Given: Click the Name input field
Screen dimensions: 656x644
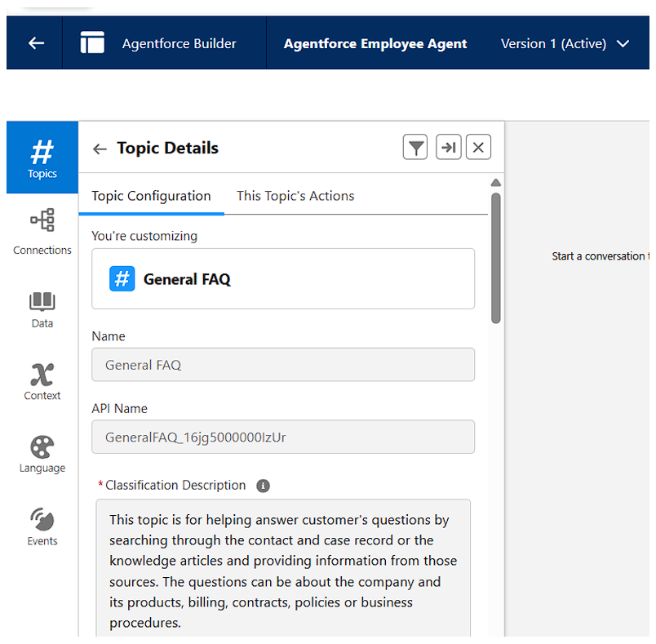Looking at the screenshot, I should pos(283,365).
